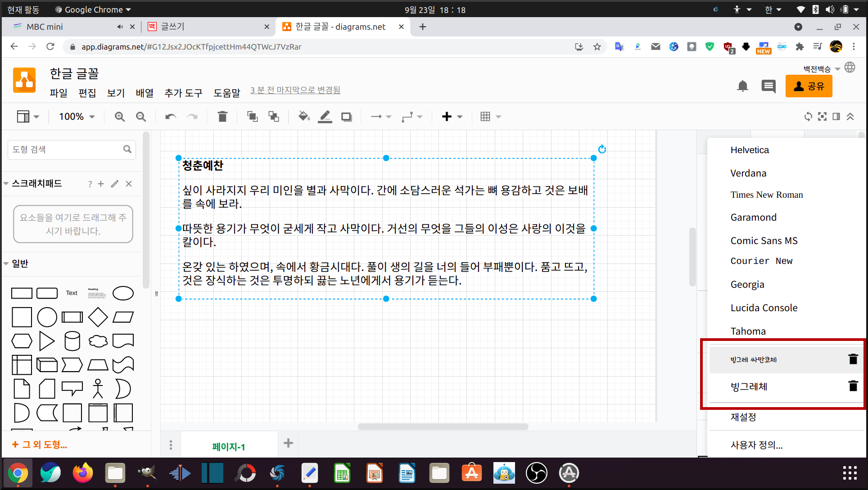Toggle fullscreen icon in toolbar
This screenshot has height=490, width=868.
822,117
